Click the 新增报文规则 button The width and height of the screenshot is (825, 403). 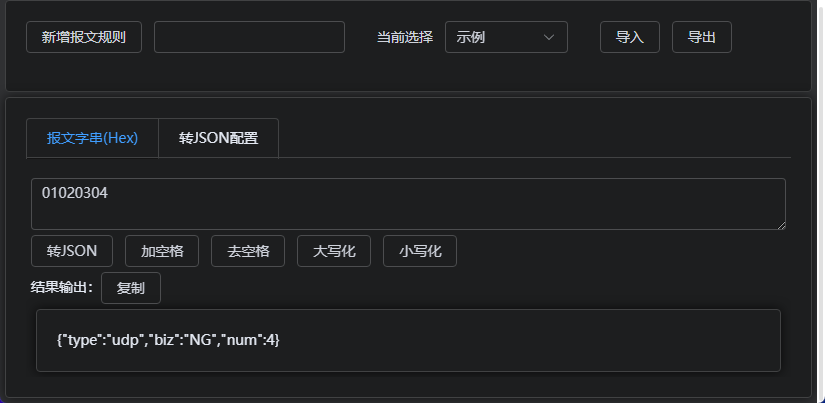pyautogui.click(x=84, y=37)
